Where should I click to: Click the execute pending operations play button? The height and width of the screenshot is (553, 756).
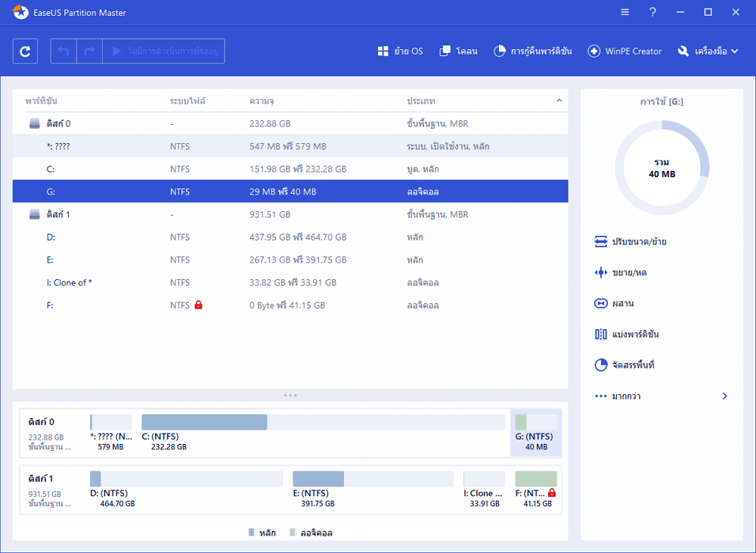click(x=163, y=51)
